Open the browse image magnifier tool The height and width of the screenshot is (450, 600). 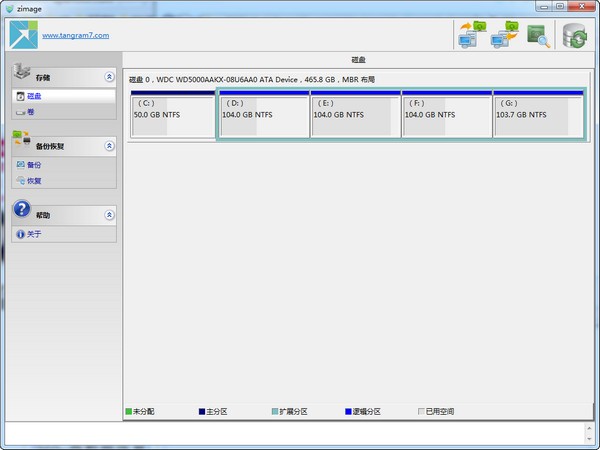[539, 35]
